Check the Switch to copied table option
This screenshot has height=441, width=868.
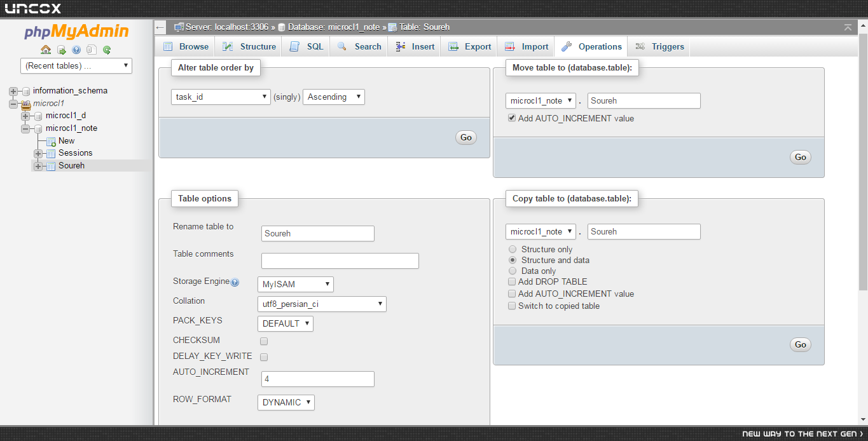point(512,306)
